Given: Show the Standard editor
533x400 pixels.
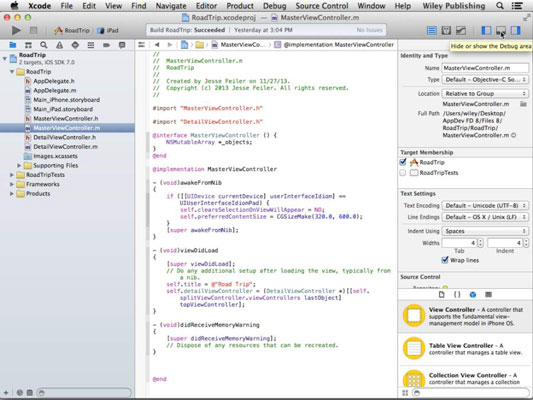Looking at the screenshot, I should (431, 31).
